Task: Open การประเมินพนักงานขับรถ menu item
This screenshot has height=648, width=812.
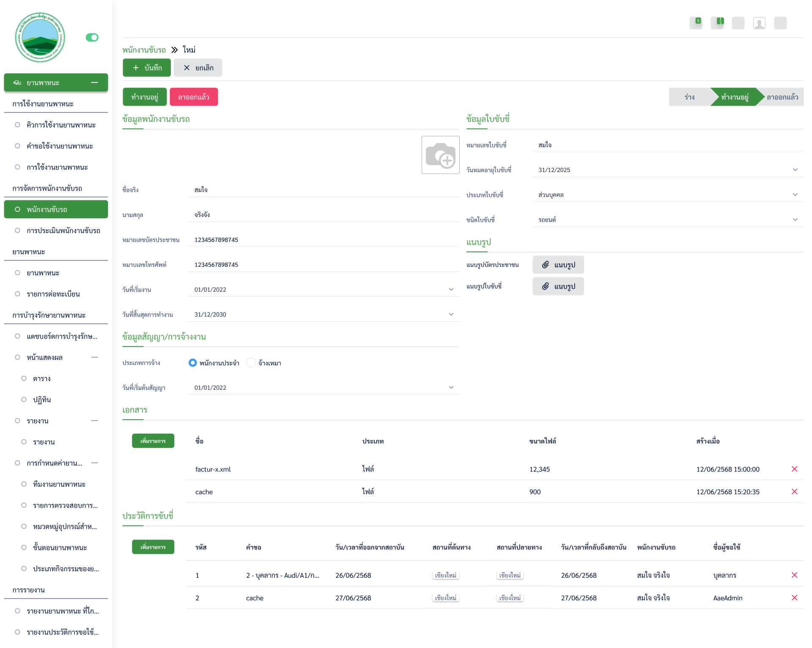Action: pos(63,230)
